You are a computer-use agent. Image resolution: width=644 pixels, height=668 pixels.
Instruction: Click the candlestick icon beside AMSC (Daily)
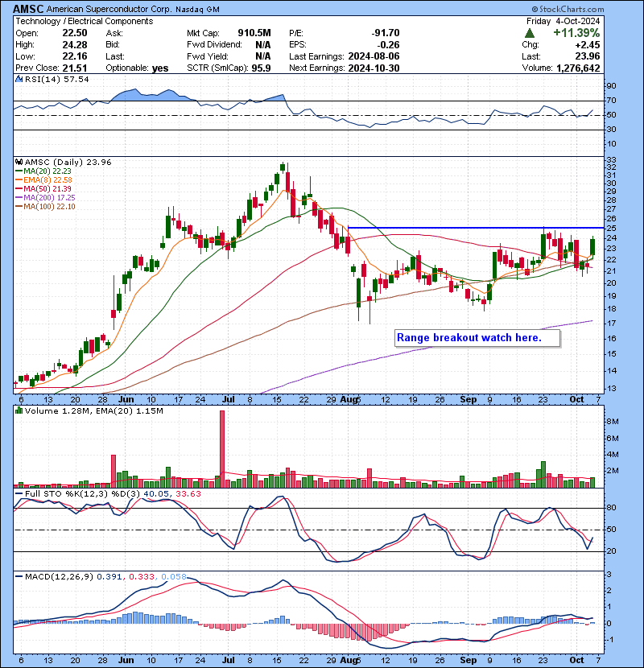tap(19, 162)
